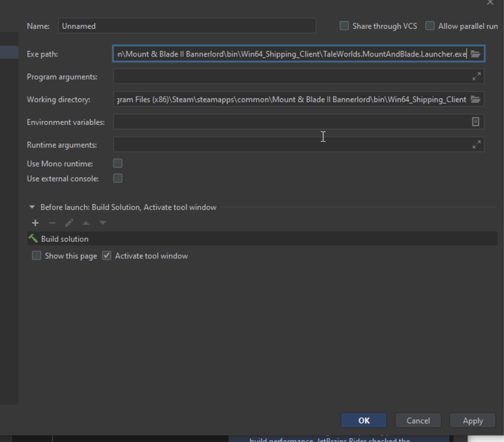The height and width of the screenshot is (442, 504).
Task: Edit the selected before launch task
Action: [69, 223]
